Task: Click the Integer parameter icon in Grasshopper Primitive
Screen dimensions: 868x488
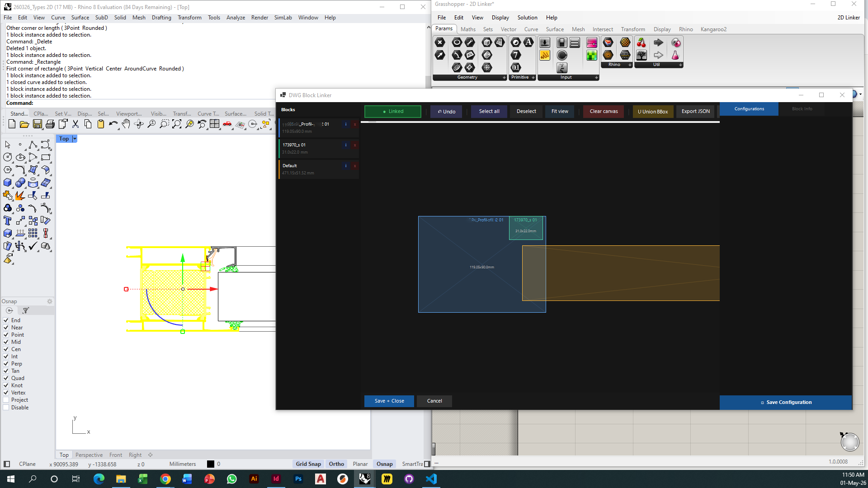Action: pos(516,55)
